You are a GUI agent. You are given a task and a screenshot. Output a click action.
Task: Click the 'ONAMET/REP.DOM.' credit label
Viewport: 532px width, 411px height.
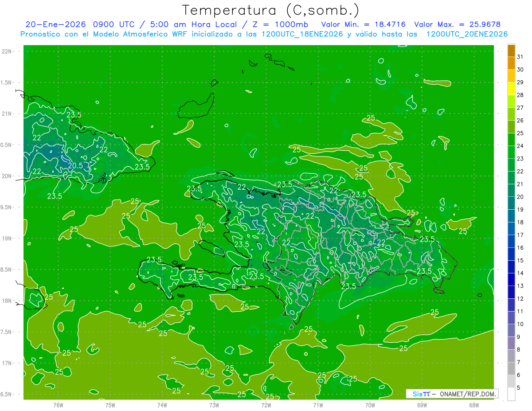click(468, 394)
